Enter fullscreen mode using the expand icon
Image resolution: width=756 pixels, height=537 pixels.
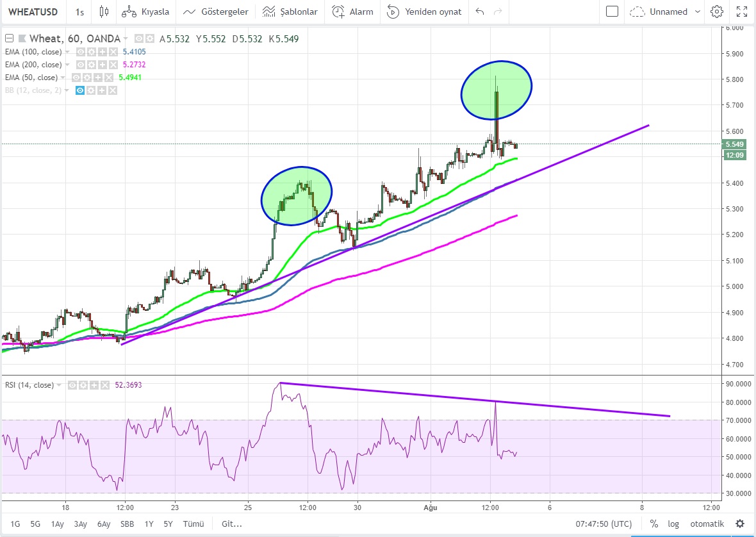742,12
